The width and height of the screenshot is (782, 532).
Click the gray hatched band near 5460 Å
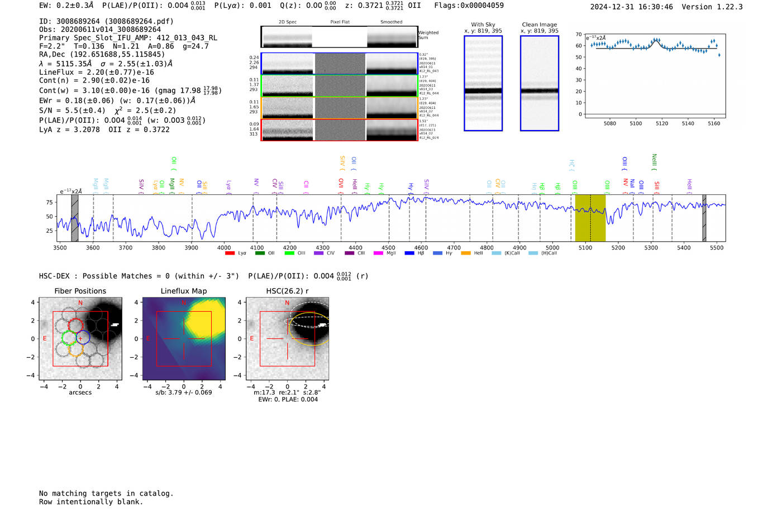click(704, 218)
